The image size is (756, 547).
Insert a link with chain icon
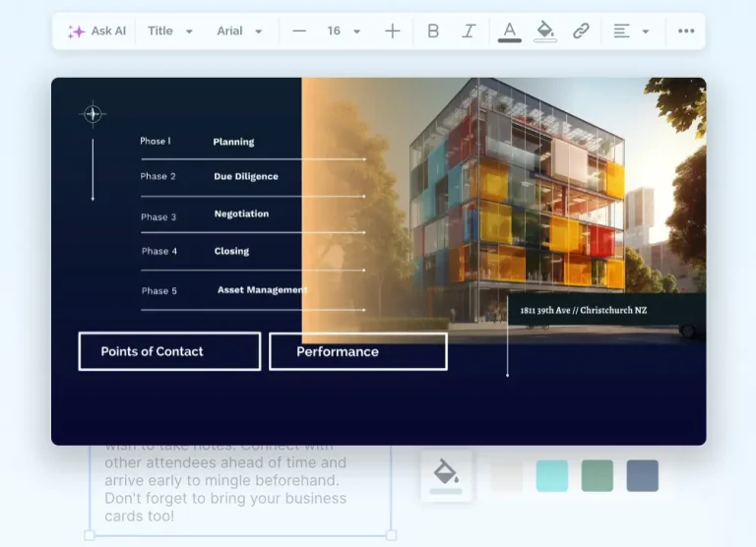tap(581, 31)
